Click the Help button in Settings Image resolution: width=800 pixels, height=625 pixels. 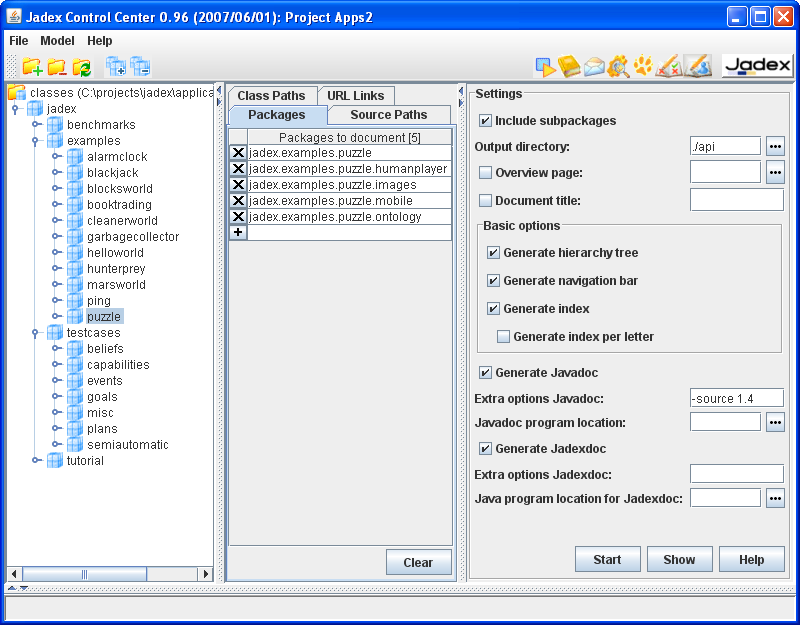click(x=752, y=560)
